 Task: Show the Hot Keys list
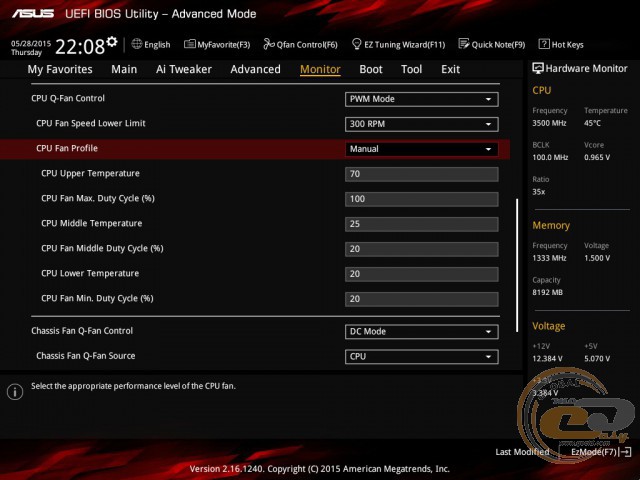pyautogui.click(x=567, y=45)
